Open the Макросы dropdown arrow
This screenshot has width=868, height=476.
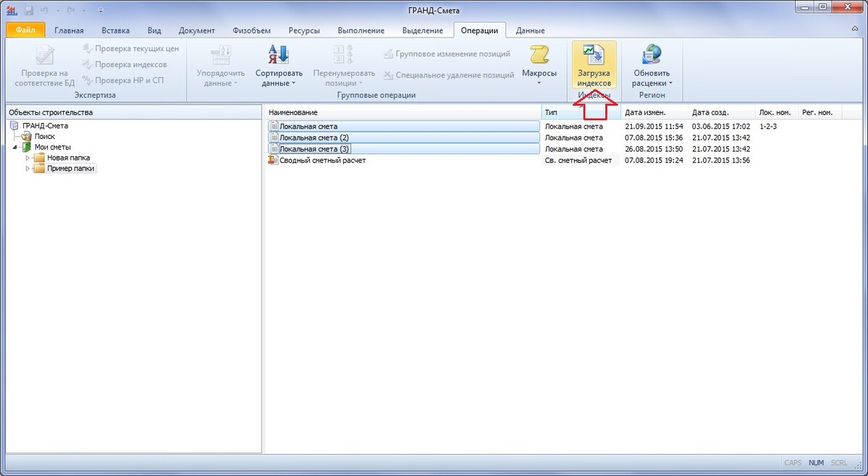[x=539, y=83]
